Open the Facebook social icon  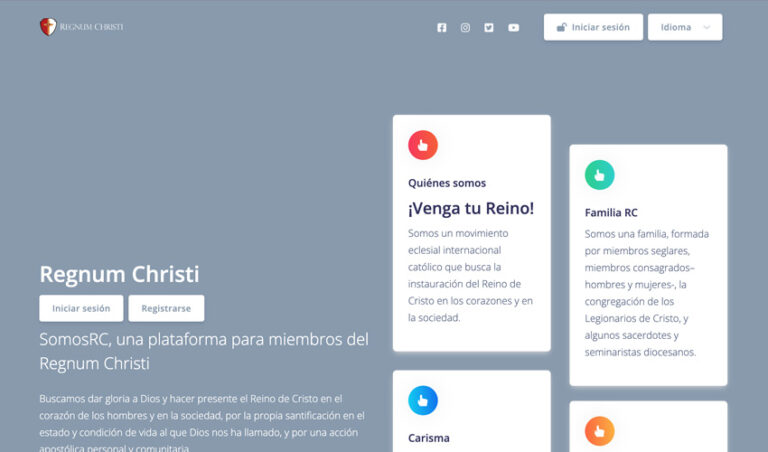point(442,28)
